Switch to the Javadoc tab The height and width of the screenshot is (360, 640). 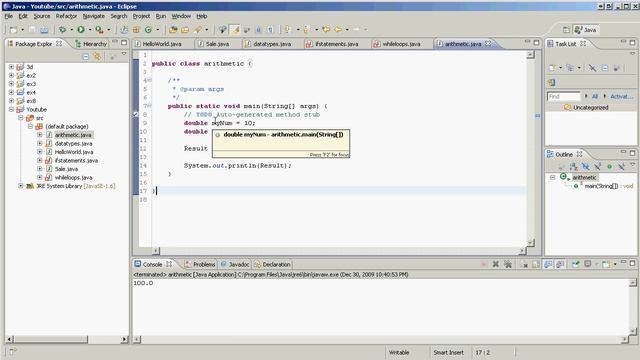pos(235,264)
